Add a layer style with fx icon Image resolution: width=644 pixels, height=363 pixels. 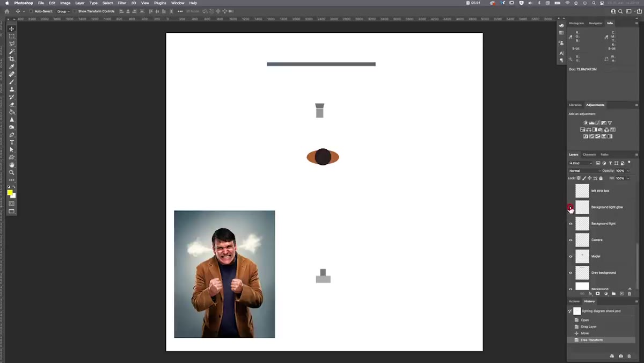coord(590,294)
